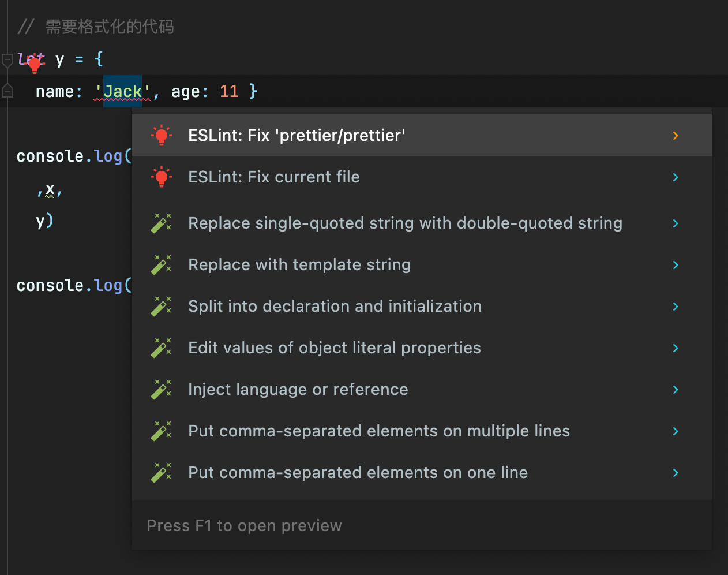Choose ESLint: Fix 'prettier/prettier'
The height and width of the screenshot is (575, 728).
coord(422,135)
